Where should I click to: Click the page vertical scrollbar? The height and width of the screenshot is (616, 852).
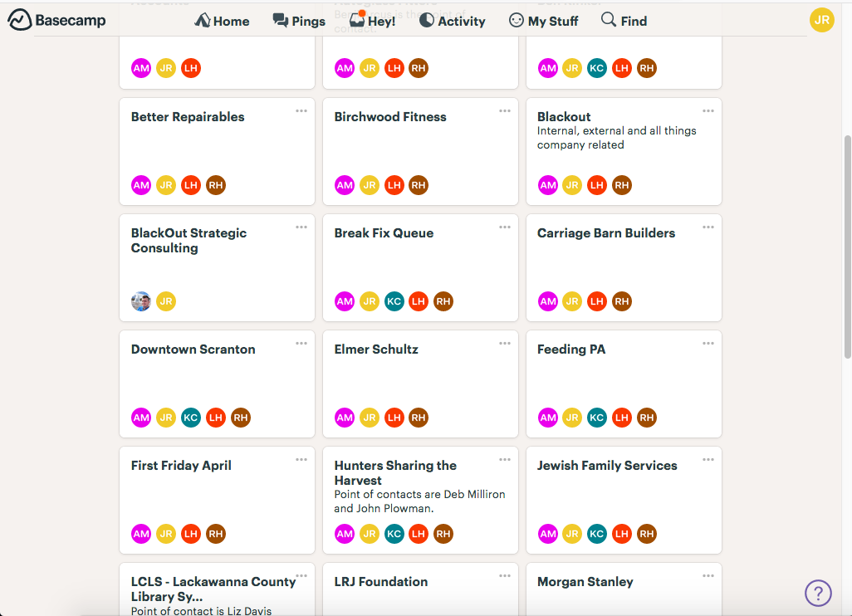tap(847, 247)
